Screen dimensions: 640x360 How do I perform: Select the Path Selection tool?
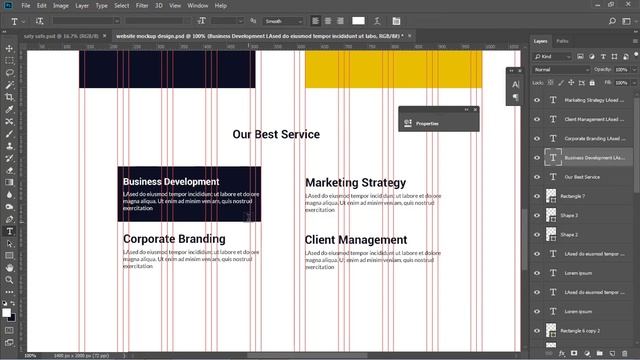click(x=9, y=244)
